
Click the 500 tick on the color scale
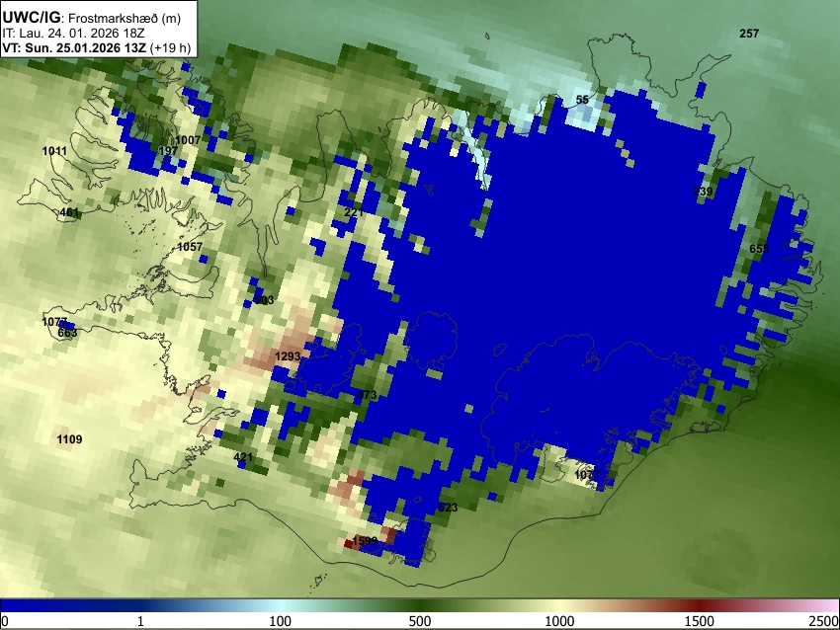tap(420, 621)
